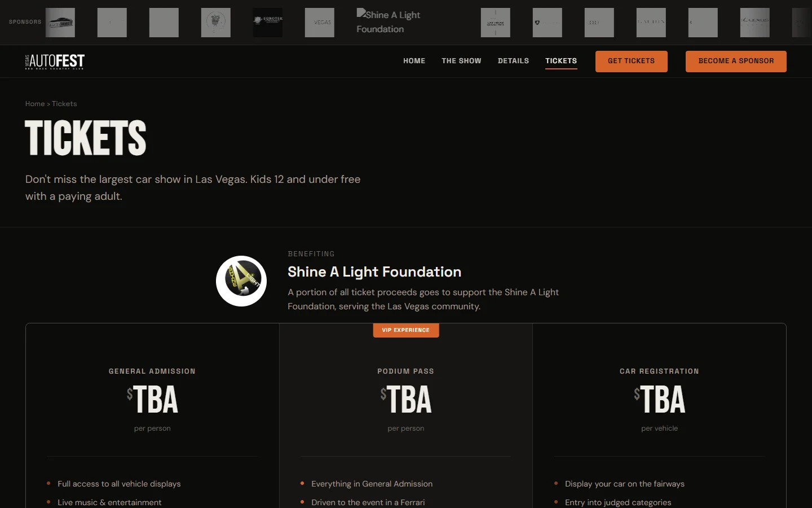This screenshot has width=812, height=508.
Task: Click the Vegas AutoFest logo
Action: pyautogui.click(x=55, y=61)
